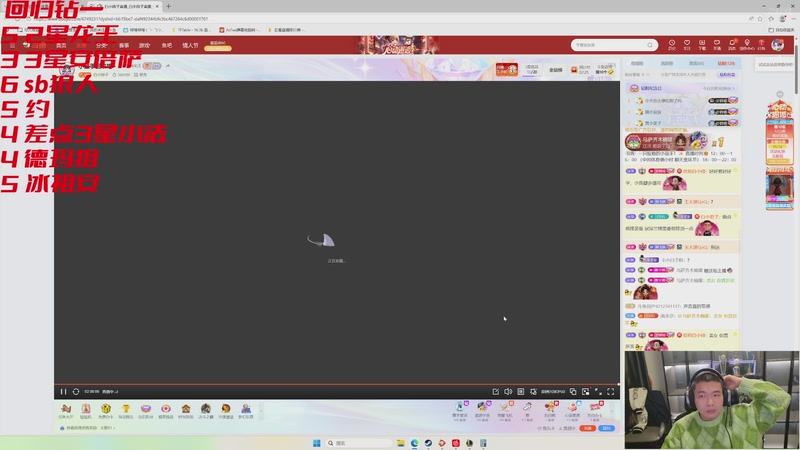This screenshot has height=450, width=800.
Task: Click the trophy gift icon
Action: click(126, 411)
